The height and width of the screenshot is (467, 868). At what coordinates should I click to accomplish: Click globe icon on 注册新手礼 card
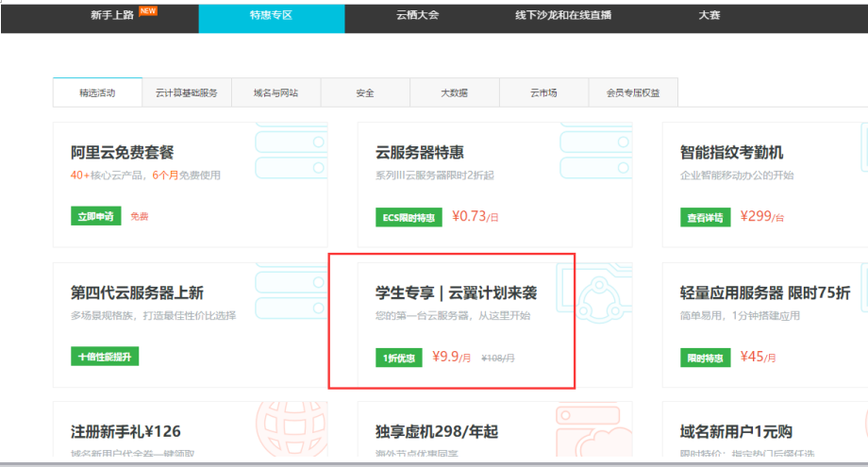tap(292, 429)
